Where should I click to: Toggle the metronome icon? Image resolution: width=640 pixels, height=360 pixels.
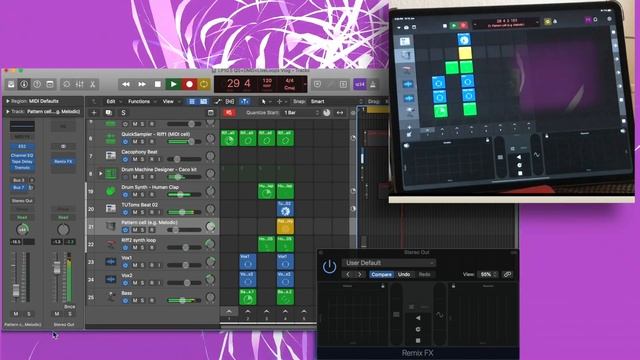point(373,84)
